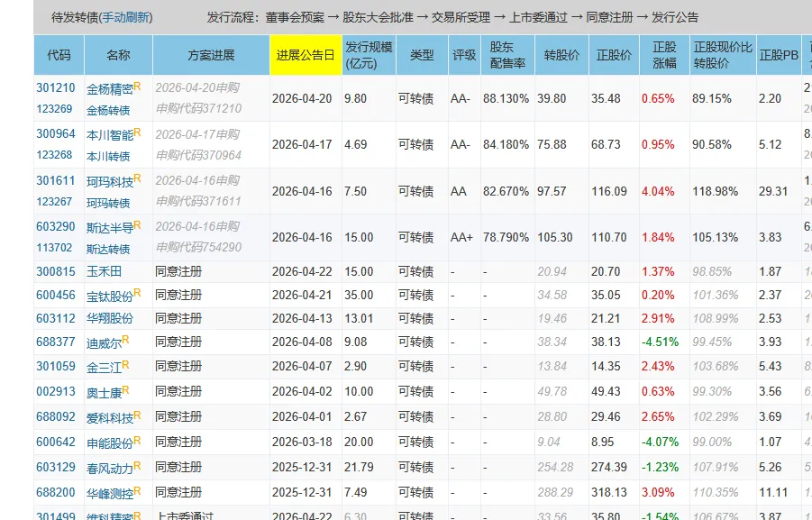Sort by 正股价 column header
Image resolution: width=812 pixels, height=520 pixels.
point(614,55)
